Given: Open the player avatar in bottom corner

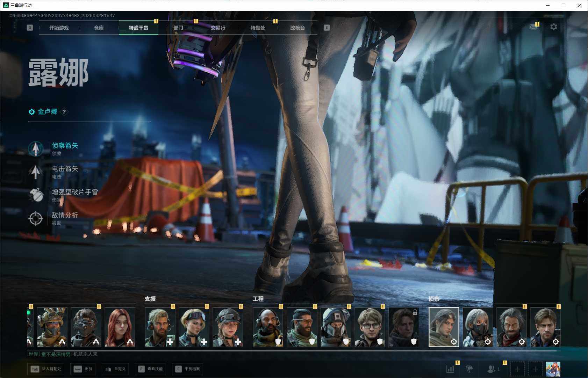Looking at the screenshot, I should [x=553, y=369].
